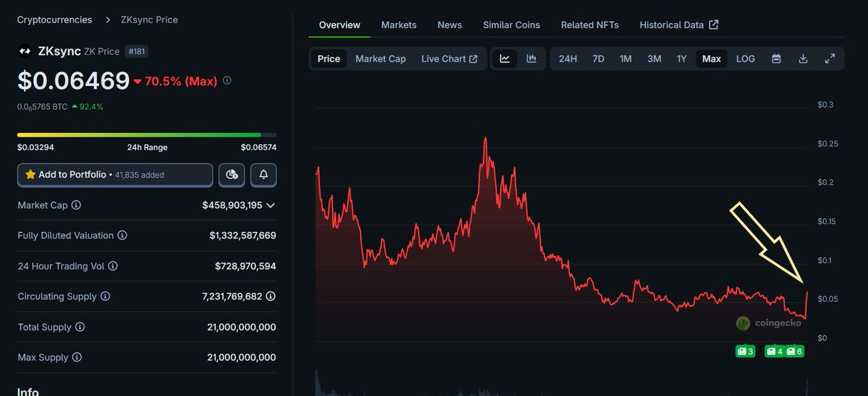Switch to line chart view icon
This screenshot has width=868, height=396.
pyautogui.click(x=505, y=59)
